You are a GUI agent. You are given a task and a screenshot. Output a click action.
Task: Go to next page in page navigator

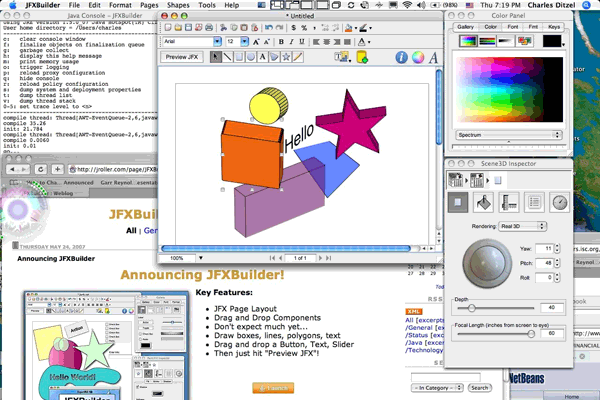click(320, 258)
